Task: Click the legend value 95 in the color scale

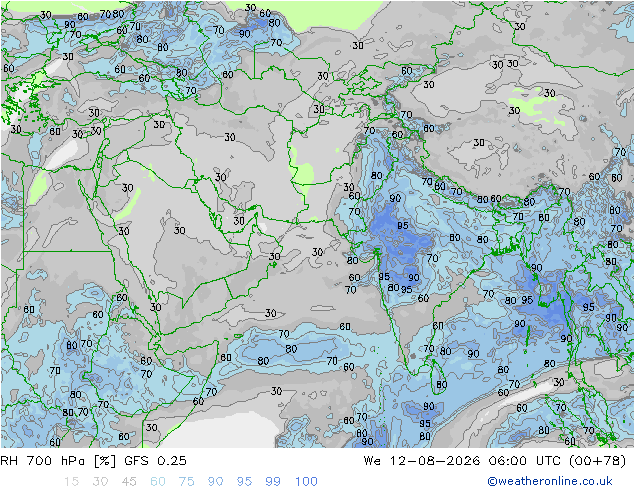Action: pos(244,482)
